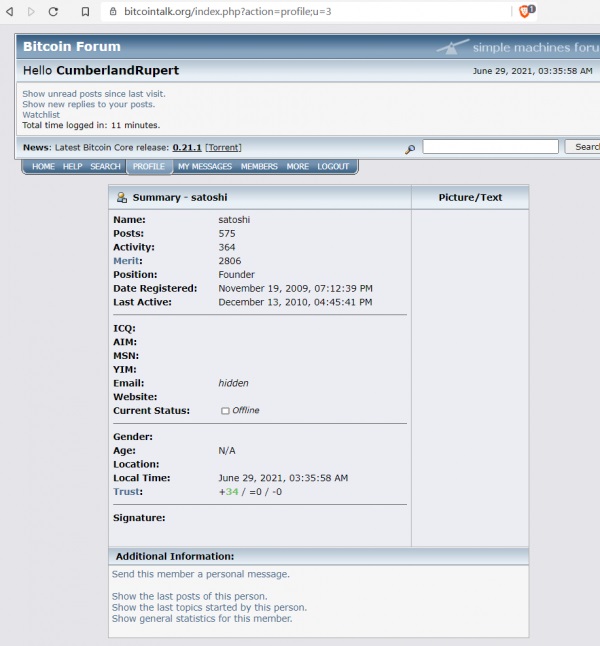
Task: Click the bookmark icon in the address bar
Action: [x=86, y=12]
